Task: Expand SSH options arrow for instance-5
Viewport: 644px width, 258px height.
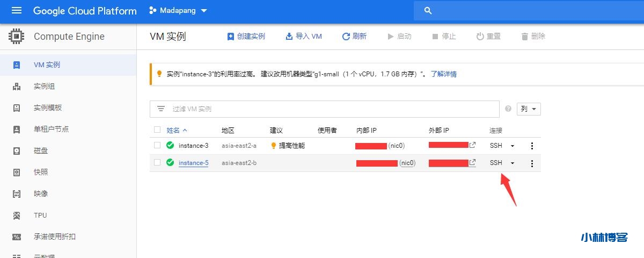Action: (x=513, y=163)
